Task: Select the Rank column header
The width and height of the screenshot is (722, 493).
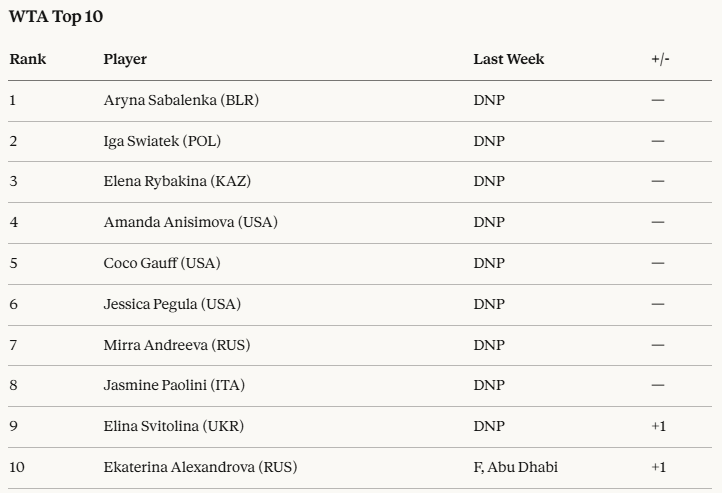Action: (28, 59)
